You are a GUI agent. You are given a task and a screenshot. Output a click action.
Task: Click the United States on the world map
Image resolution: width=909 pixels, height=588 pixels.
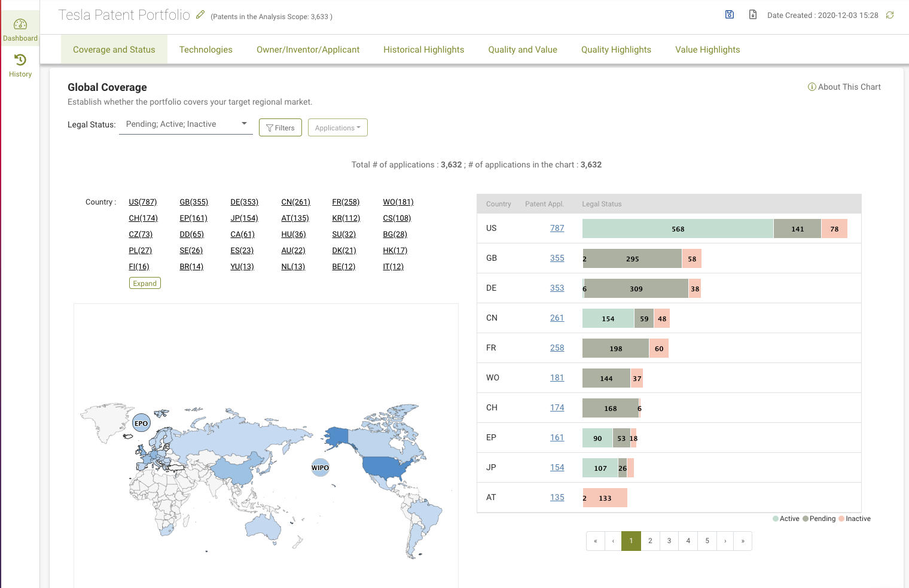(x=386, y=468)
